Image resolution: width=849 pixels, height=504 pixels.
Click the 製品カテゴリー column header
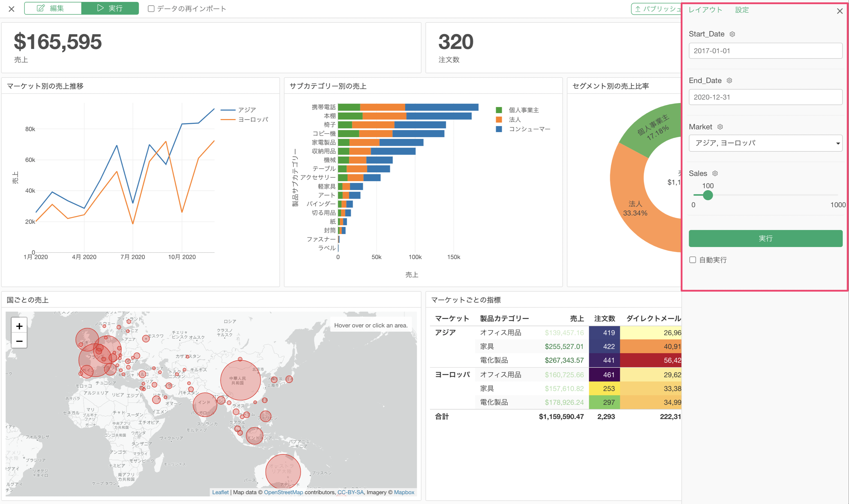point(504,318)
